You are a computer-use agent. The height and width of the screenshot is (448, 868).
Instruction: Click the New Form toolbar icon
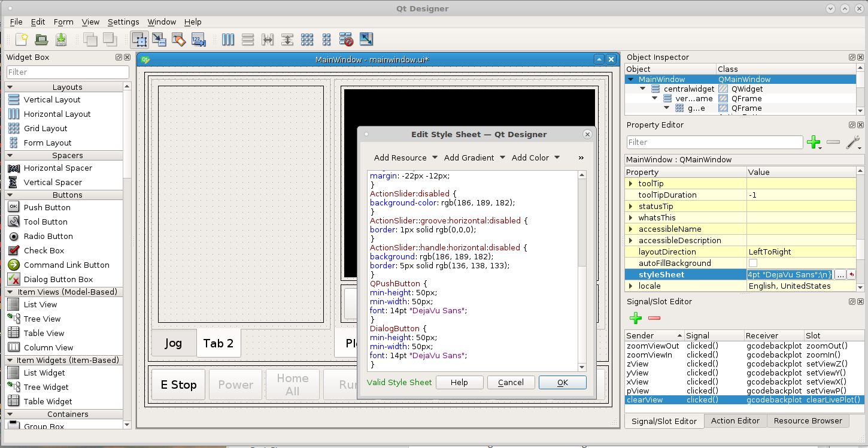[x=22, y=40]
